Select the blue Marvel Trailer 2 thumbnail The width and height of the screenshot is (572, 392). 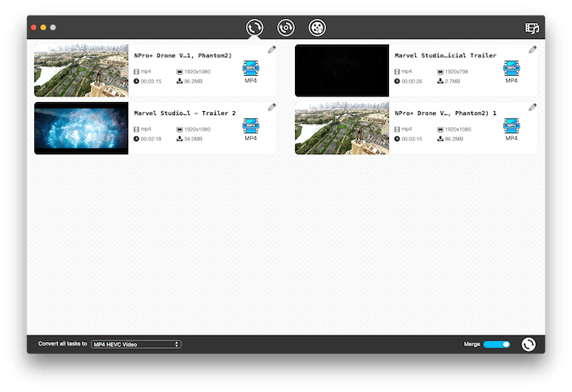[x=82, y=128]
